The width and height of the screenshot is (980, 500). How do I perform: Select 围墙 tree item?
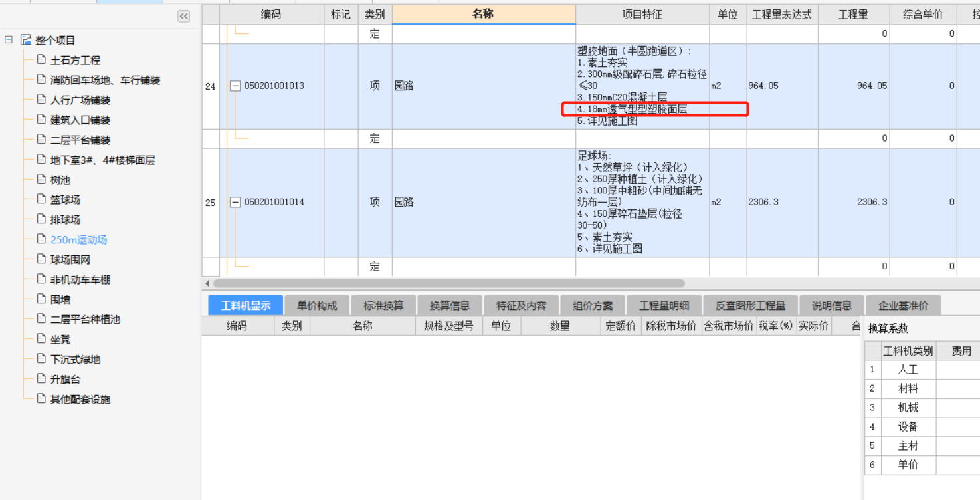pos(60,299)
